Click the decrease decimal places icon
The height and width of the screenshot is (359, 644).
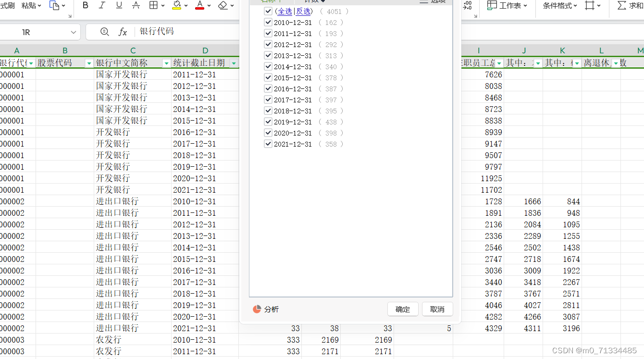click(467, 5)
